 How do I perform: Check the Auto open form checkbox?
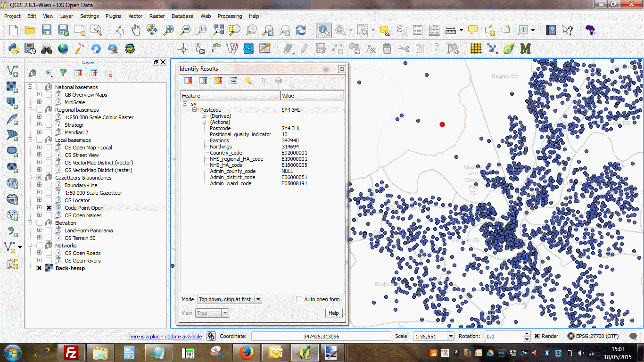pyautogui.click(x=299, y=299)
